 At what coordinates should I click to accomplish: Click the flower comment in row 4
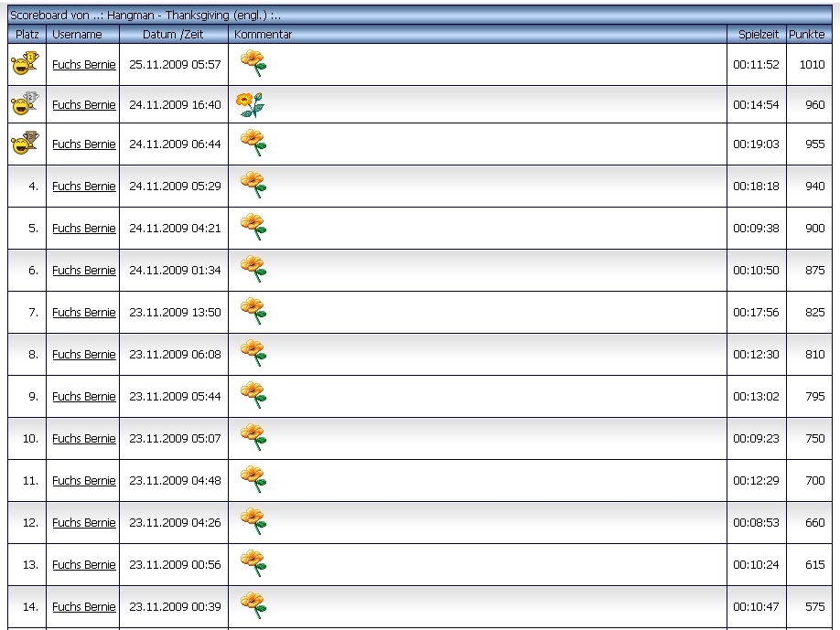pos(253,185)
